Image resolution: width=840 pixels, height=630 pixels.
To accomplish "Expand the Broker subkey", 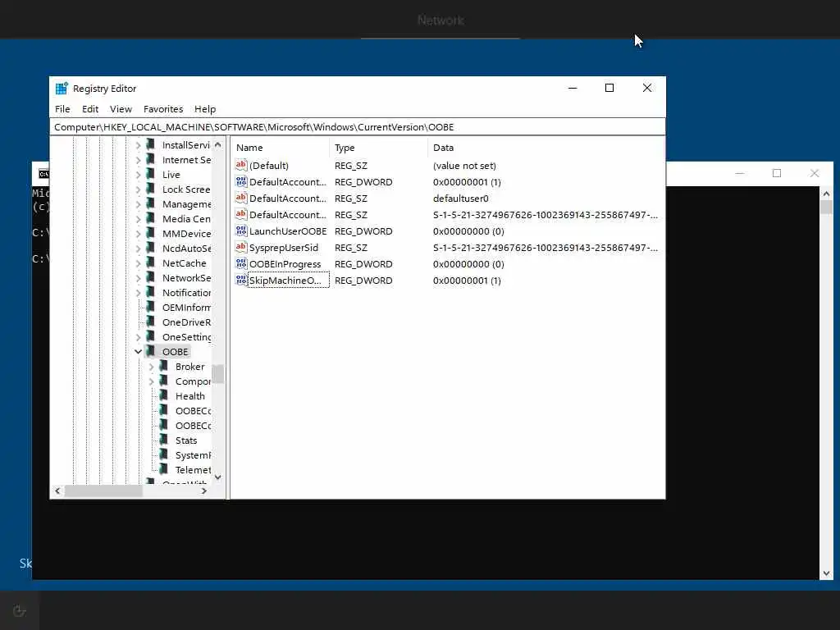I will [x=152, y=367].
